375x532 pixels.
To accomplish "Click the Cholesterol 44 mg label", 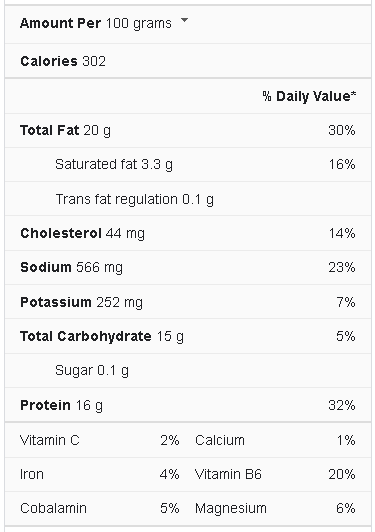I will (82, 233).
